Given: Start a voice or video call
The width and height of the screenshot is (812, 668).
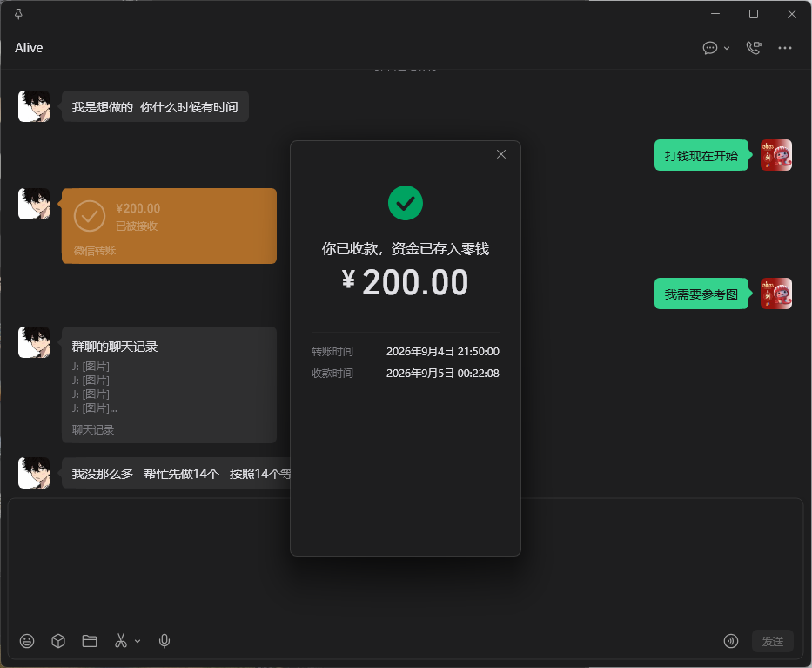Looking at the screenshot, I should [x=754, y=48].
